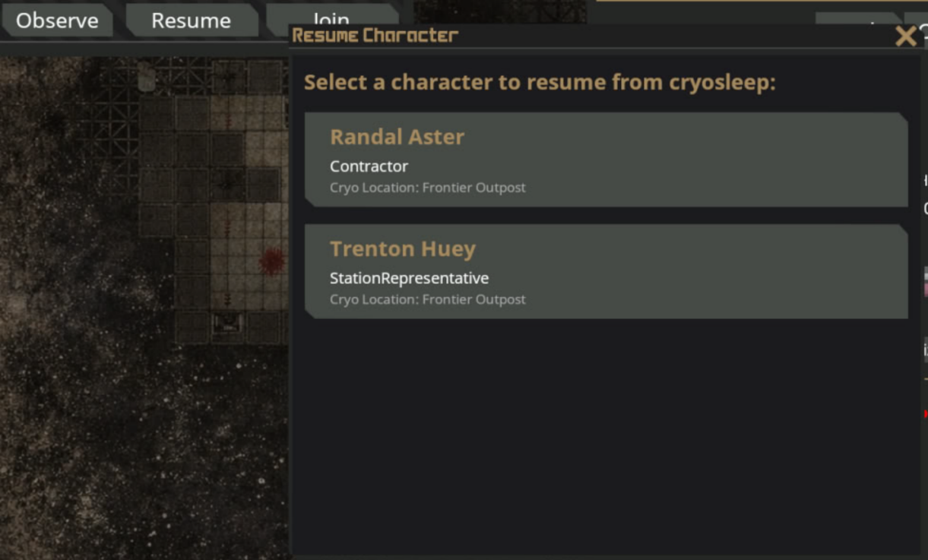Select the Contractor role label
Viewport: 928px width, 560px height.
pyautogui.click(x=369, y=166)
